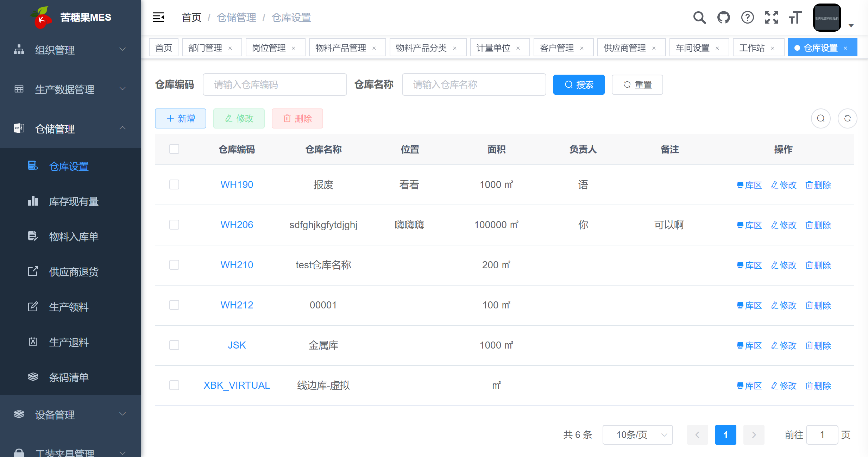Edit warehouse WH206 via its 修改 link

pos(784,225)
